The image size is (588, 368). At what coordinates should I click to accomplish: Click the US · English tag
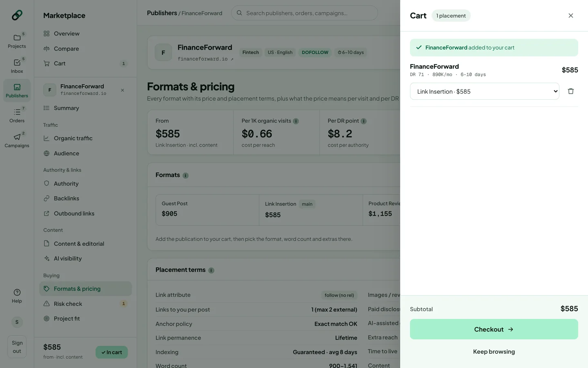pos(280,52)
